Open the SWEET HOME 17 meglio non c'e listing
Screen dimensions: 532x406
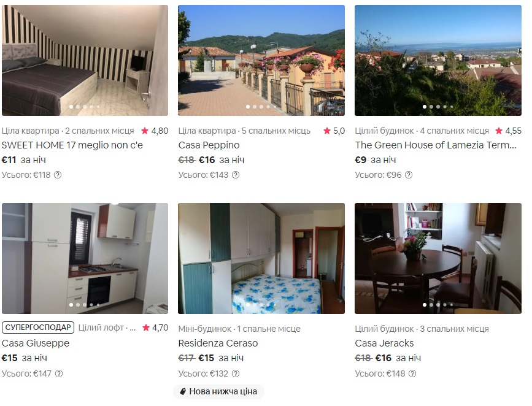click(x=72, y=145)
